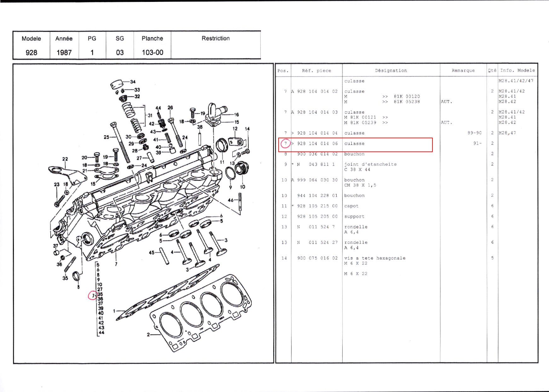The height and width of the screenshot is (392, 549).
Task: Click the 'Modele' header cell
Action: point(31,38)
